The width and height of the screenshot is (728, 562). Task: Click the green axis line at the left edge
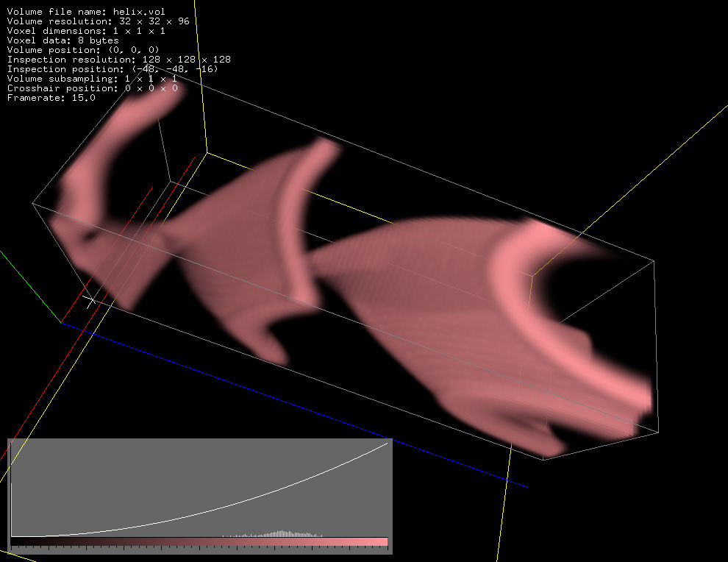click(30, 286)
